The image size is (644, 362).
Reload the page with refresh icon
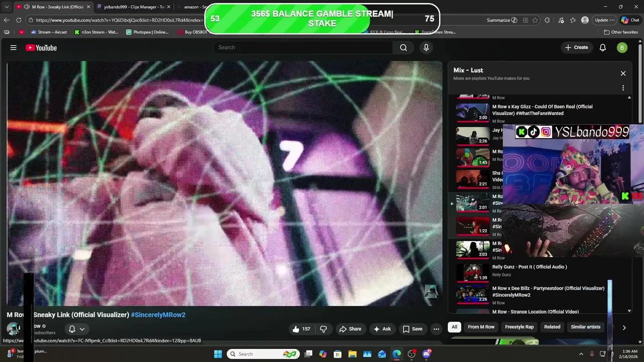click(19, 20)
